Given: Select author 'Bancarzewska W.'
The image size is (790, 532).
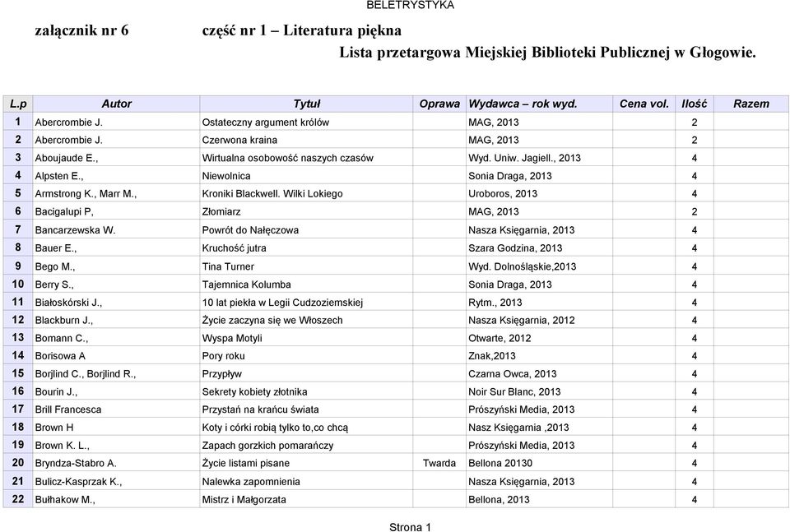Looking at the screenshot, I should tap(75, 230).
